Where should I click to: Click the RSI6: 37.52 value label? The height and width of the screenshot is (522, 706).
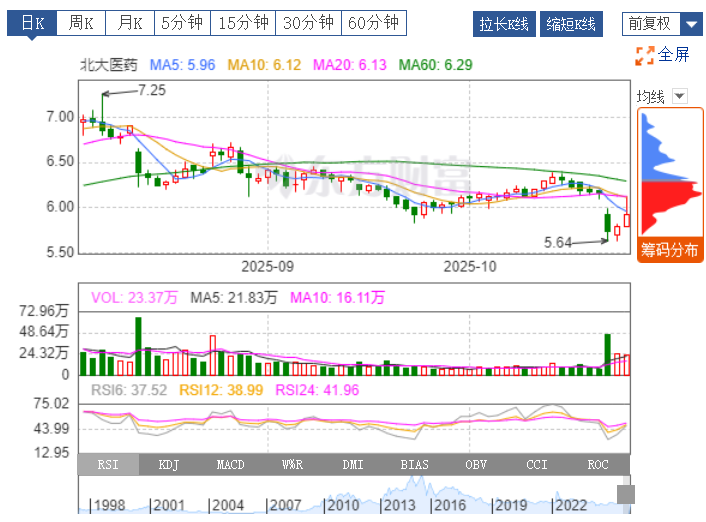click(129, 390)
